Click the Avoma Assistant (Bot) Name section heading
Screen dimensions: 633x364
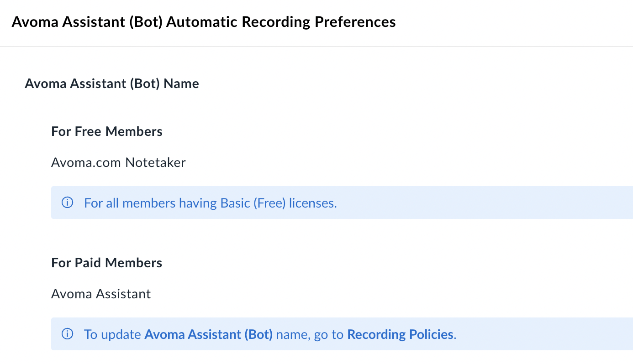point(112,83)
